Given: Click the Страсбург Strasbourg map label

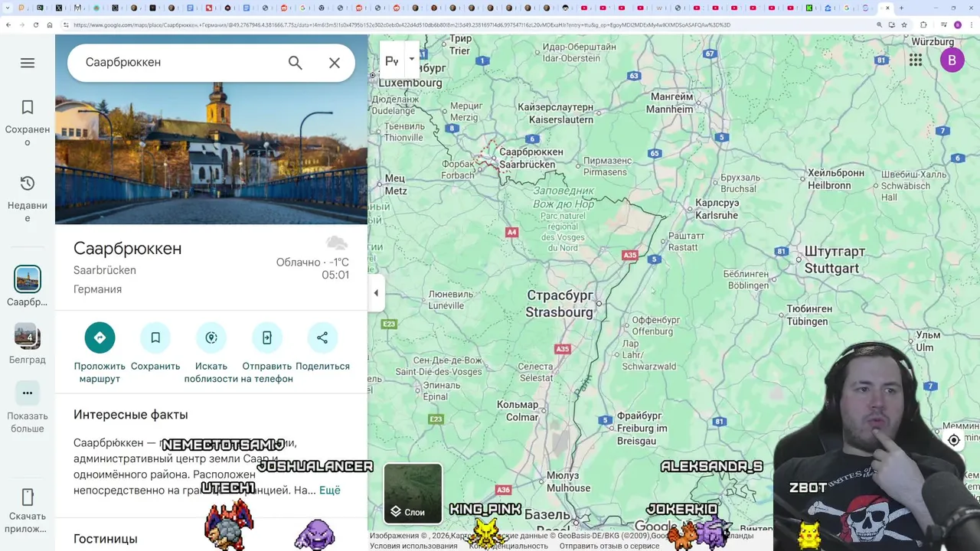Looking at the screenshot, I should pyautogui.click(x=560, y=304).
